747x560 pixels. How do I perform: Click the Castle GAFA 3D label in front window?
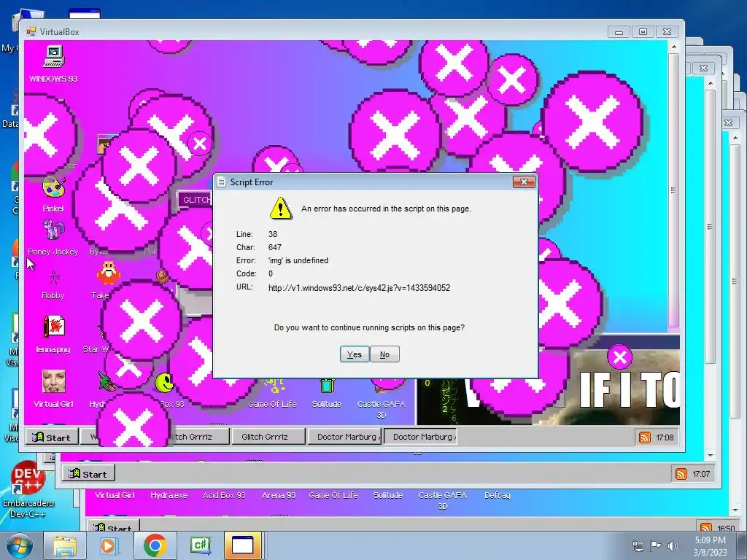tap(381, 410)
